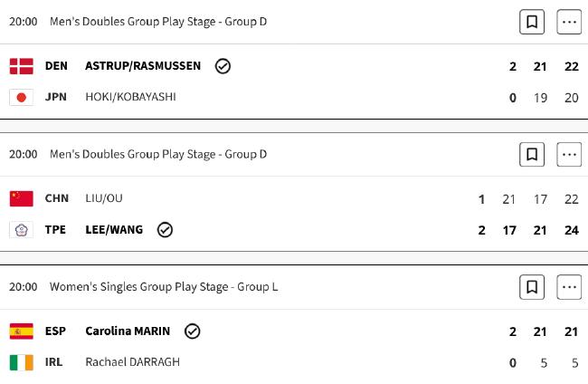Open the Carolina MARIN athlete link
Image resolution: width=588 pixels, height=384 pixels.
128,331
